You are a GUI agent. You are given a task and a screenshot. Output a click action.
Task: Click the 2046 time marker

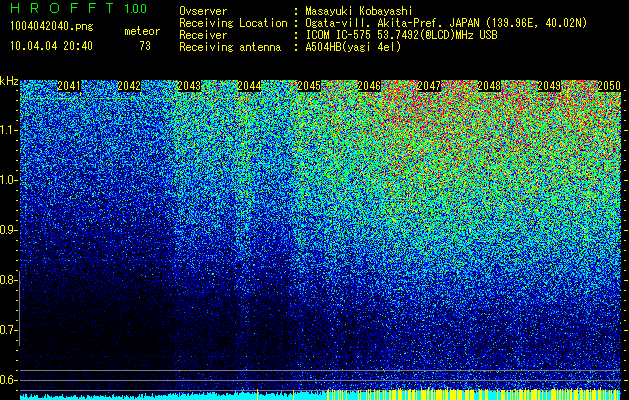click(x=369, y=86)
